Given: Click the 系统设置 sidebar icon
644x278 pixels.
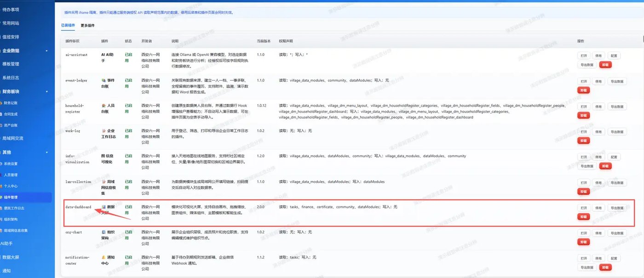Looking at the screenshot, I should 1,164.
